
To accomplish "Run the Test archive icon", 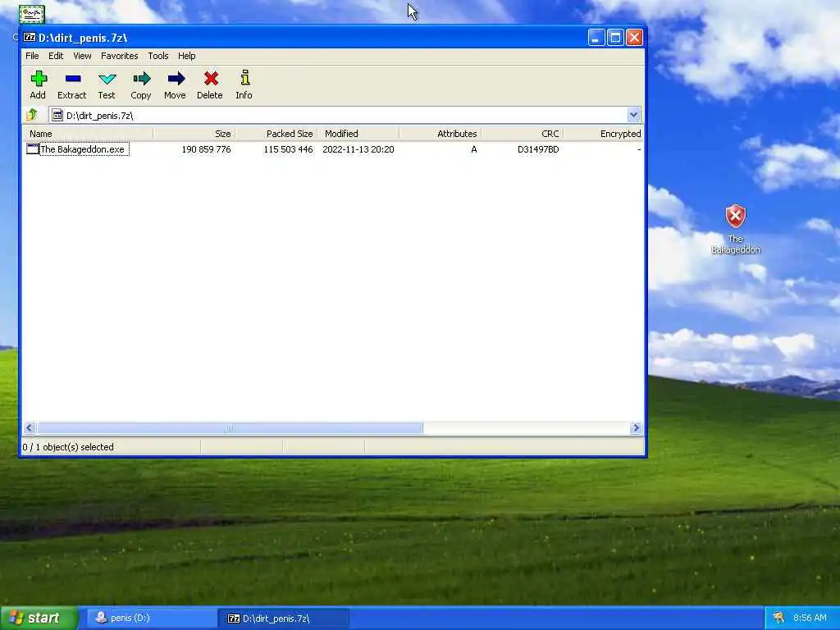I will coord(107,80).
